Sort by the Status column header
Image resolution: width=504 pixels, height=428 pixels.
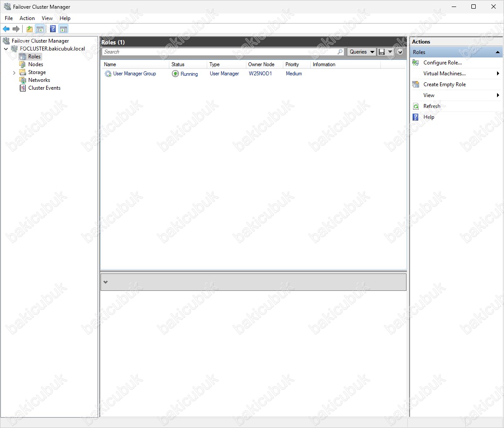(x=188, y=64)
